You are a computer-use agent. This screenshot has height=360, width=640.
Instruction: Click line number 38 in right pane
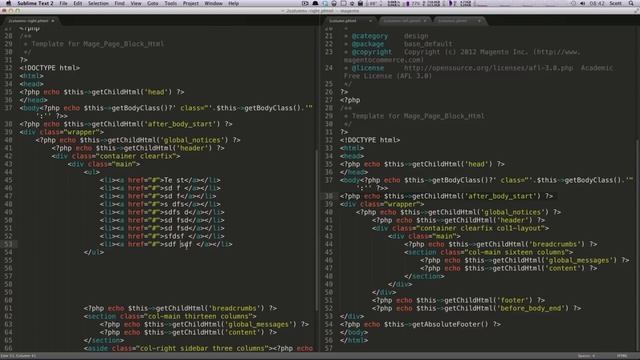329,196
